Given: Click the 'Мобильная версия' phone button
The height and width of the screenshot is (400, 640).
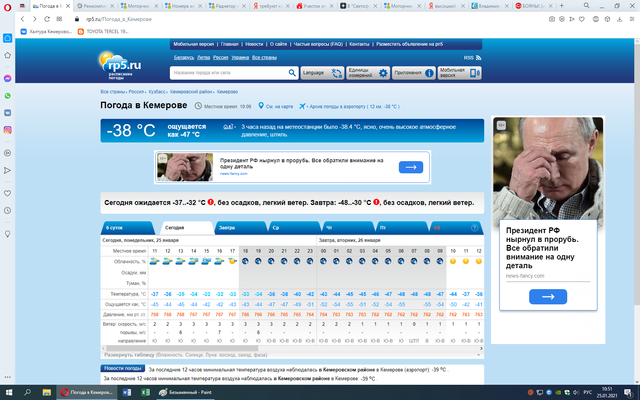Looking at the screenshot, I should pos(460,73).
